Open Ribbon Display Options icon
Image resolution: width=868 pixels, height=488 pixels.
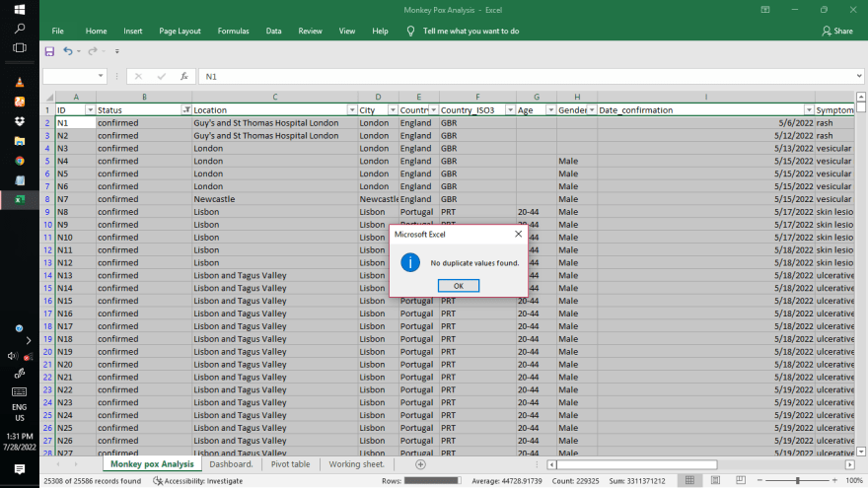(765, 10)
